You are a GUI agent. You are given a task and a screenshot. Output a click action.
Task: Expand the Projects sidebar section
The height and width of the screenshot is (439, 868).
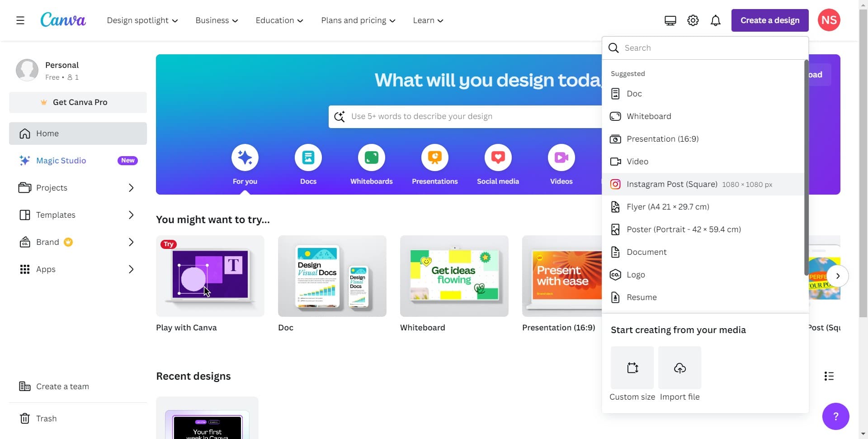(x=131, y=188)
